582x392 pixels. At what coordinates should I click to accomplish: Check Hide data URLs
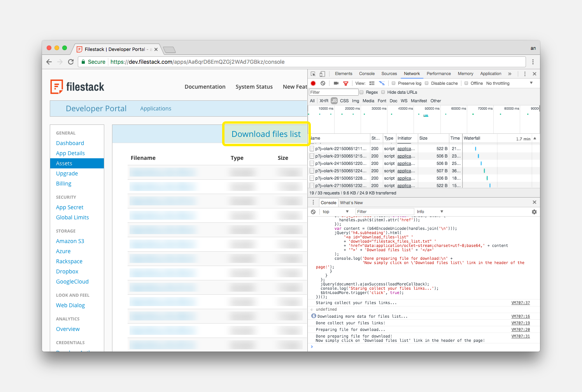click(x=383, y=92)
